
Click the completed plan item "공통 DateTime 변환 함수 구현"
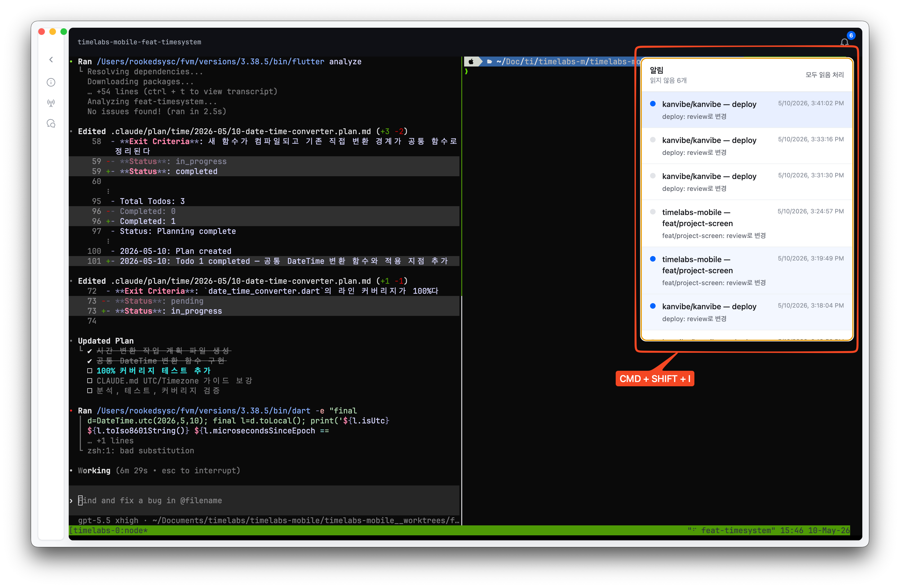coord(162,361)
